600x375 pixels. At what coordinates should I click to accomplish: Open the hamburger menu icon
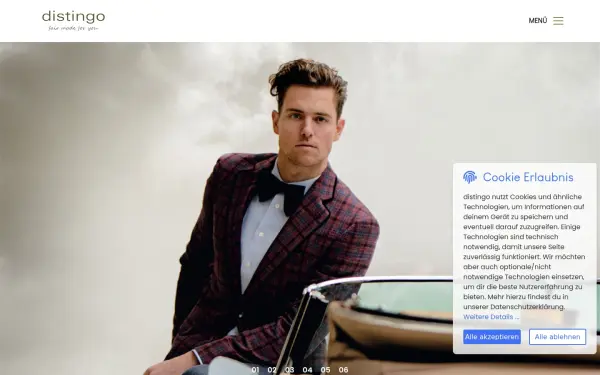tap(558, 21)
